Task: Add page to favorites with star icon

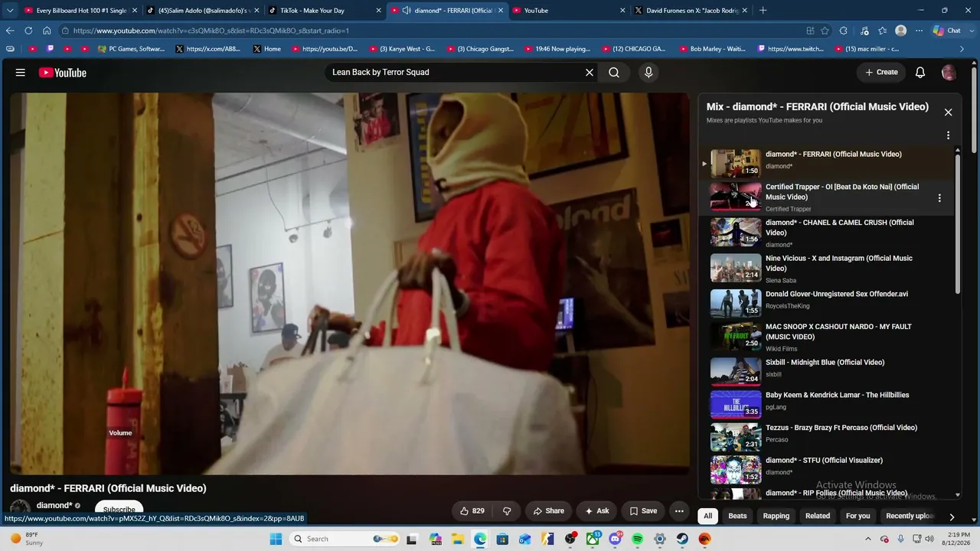Action: (x=825, y=31)
